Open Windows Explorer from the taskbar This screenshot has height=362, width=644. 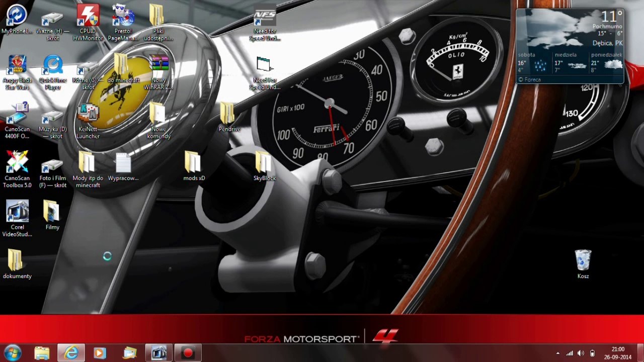point(42,353)
